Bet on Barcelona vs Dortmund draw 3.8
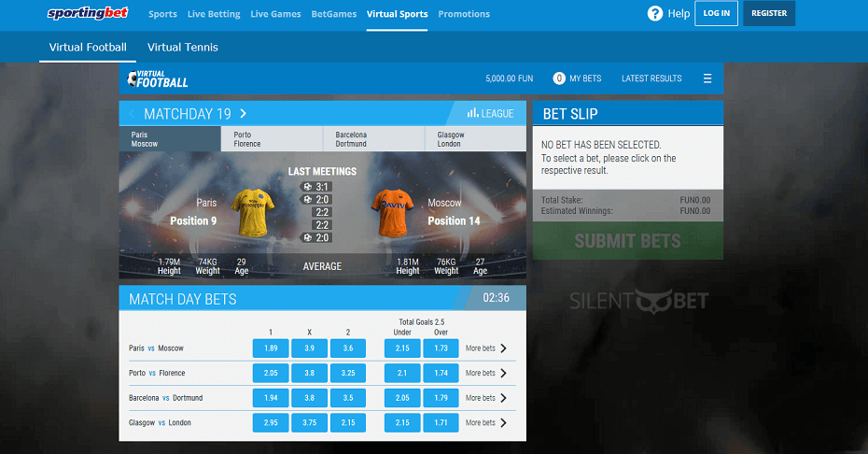Screen dimensions: 868x454 tap(310, 398)
